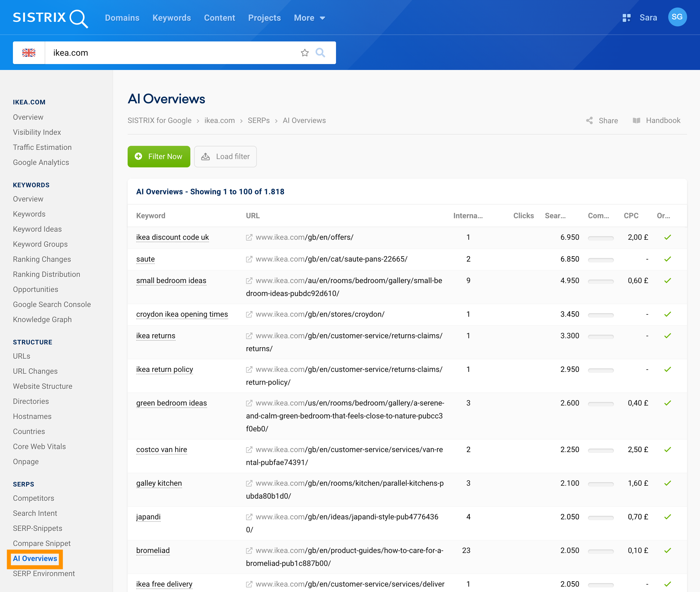Sort by CPC column header
Screen dimensions: 700x592
(x=631, y=216)
